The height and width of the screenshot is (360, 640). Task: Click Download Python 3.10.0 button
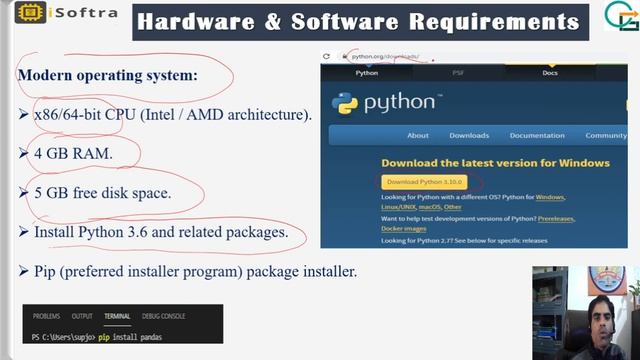pos(424,182)
